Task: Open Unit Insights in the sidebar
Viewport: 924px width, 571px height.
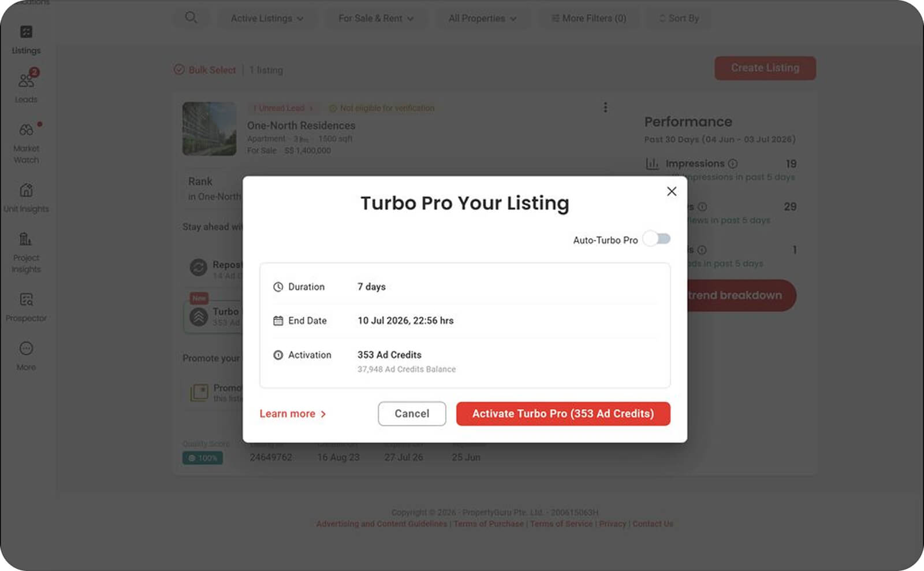Action: point(26,198)
